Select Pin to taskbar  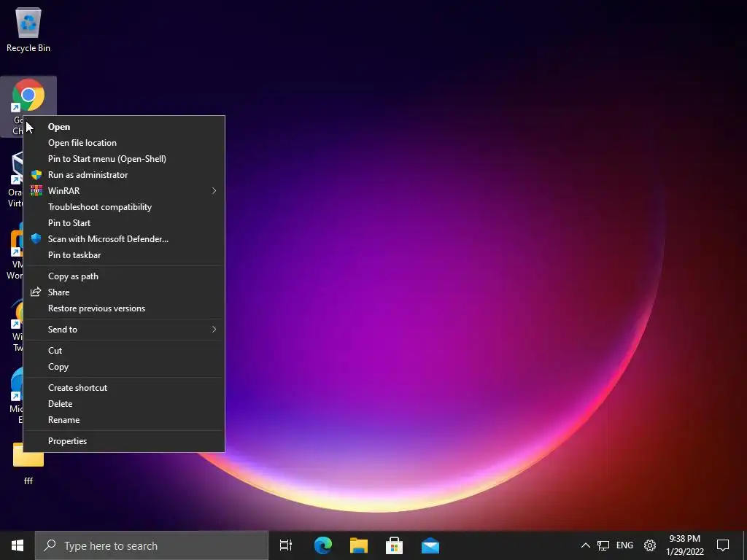point(124,255)
